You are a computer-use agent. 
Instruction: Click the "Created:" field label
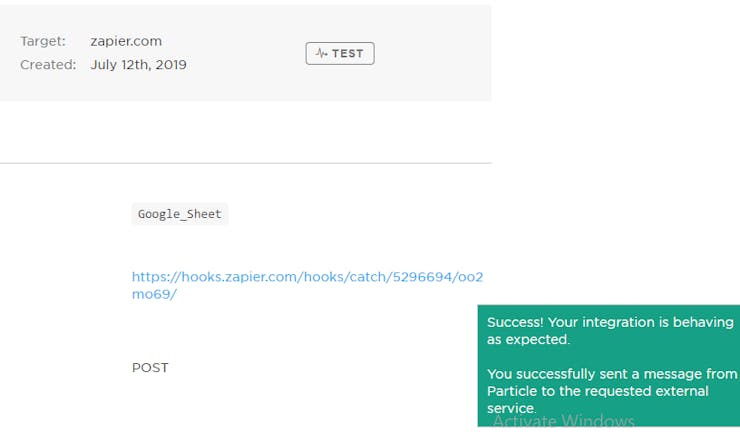(48, 65)
